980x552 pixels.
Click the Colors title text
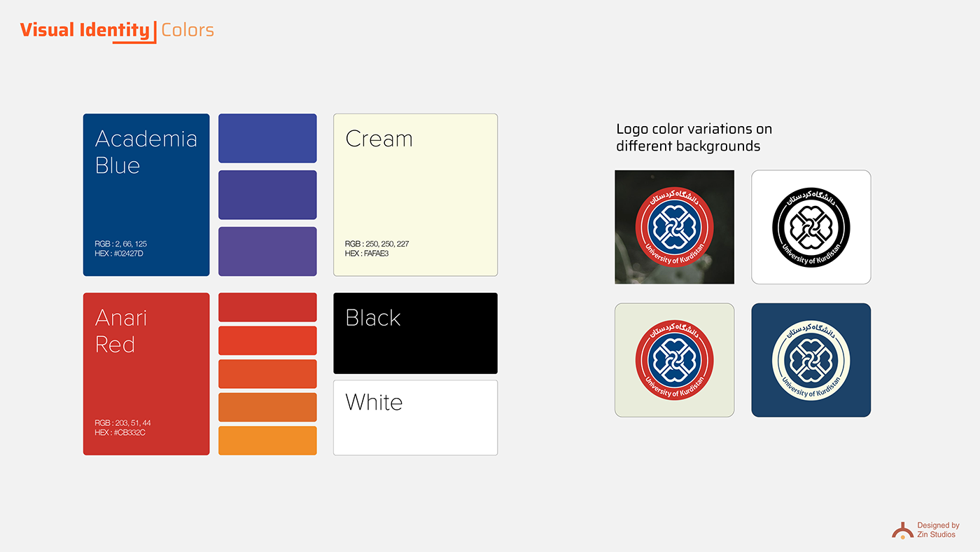click(188, 30)
